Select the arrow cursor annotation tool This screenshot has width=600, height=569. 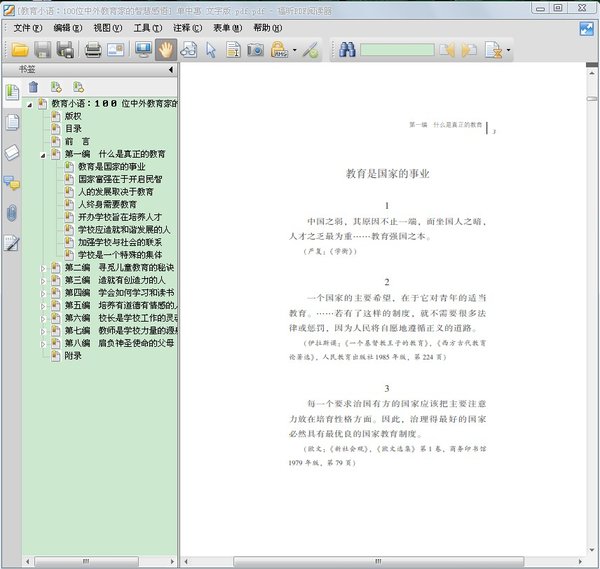pyautogui.click(x=211, y=50)
